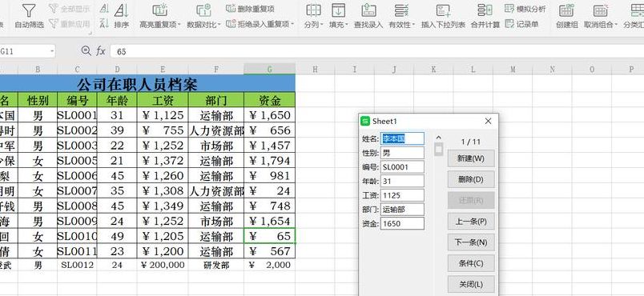The image size is (644, 296).
Task: Open the 排序 custom sort tool
Action: pyautogui.click(x=121, y=16)
